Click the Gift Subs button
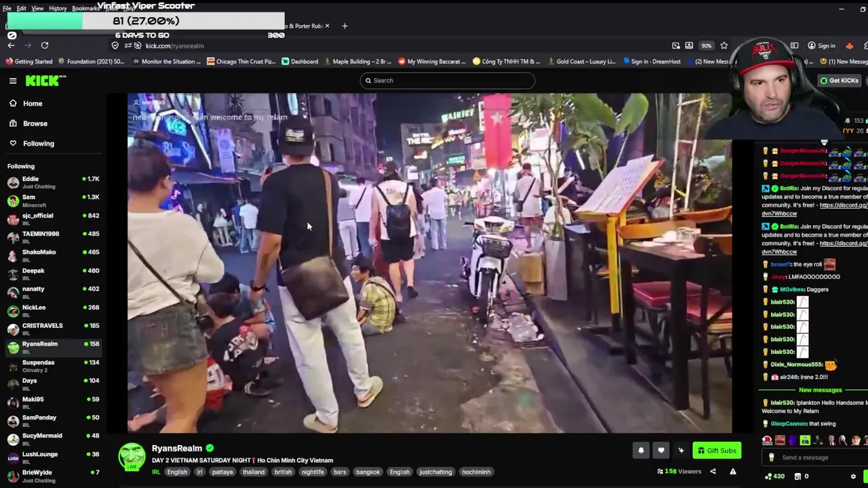Viewport: 868px width, 488px height. point(717,451)
